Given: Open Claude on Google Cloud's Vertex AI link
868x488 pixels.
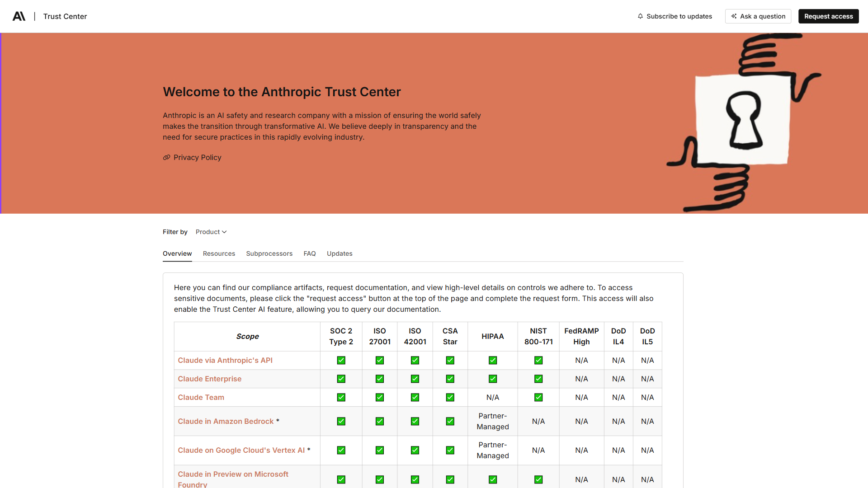Looking at the screenshot, I should (x=241, y=450).
